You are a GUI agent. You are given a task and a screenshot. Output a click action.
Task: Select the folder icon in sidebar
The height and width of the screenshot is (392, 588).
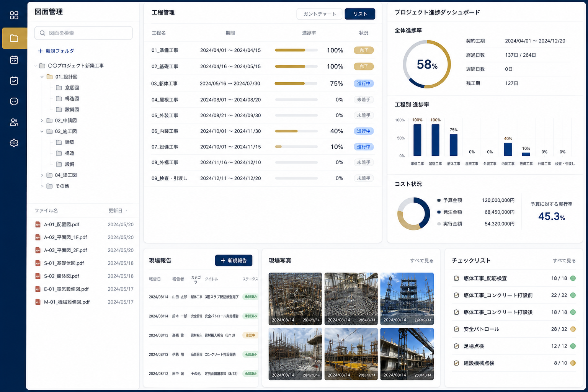14,38
